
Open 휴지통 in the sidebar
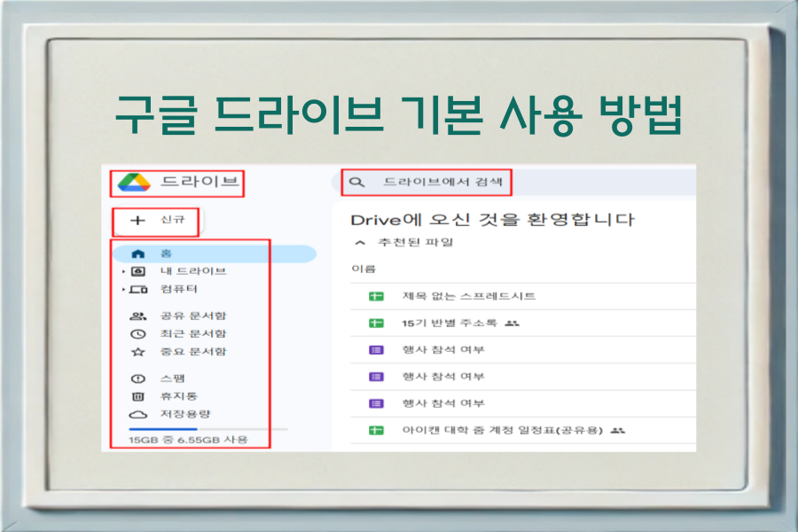pos(178,396)
